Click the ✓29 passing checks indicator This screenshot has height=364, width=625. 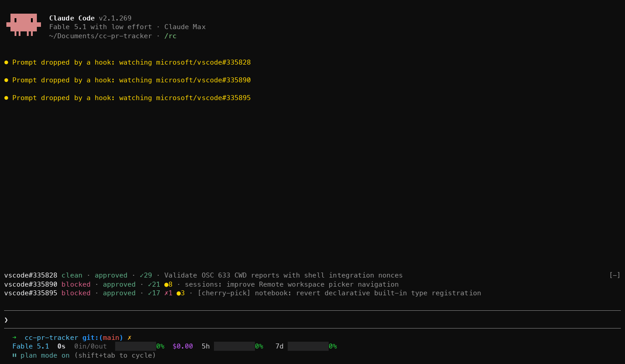[x=146, y=275]
